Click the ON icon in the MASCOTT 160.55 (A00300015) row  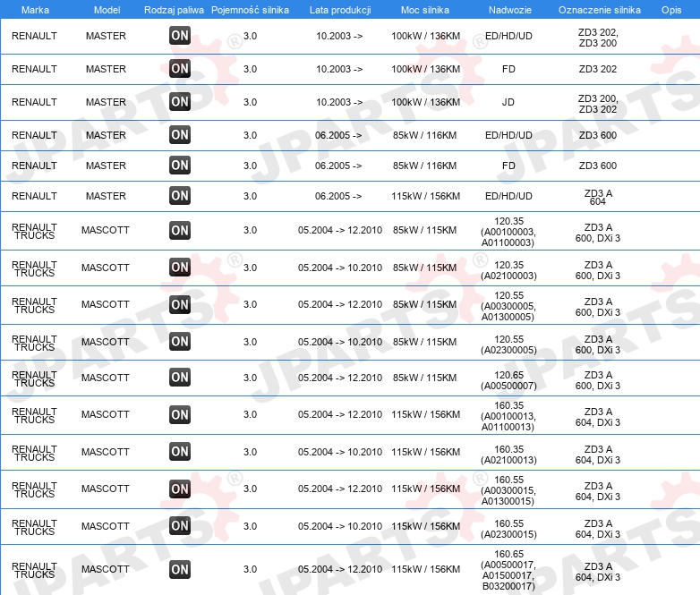180,489
